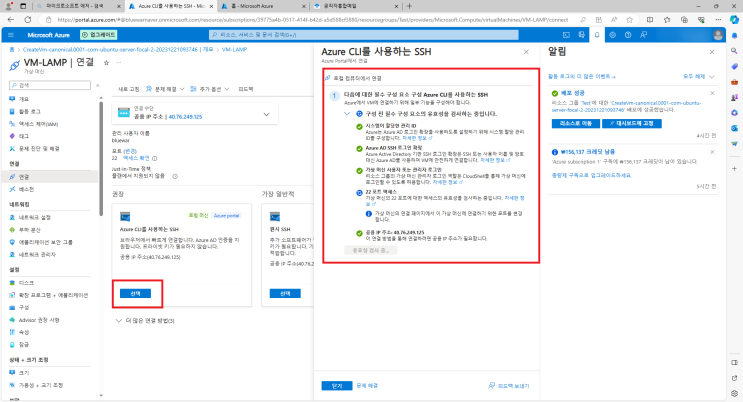Open 액세스 제어(IAM) in the sidebar
Image resolution: width=743 pixels, height=402 pixels.
[38, 124]
